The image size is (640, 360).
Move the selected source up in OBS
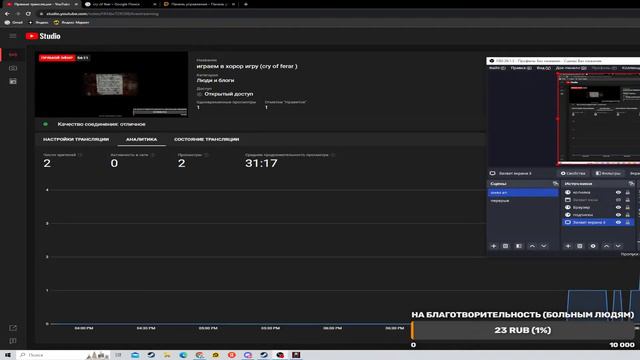(x=606, y=246)
